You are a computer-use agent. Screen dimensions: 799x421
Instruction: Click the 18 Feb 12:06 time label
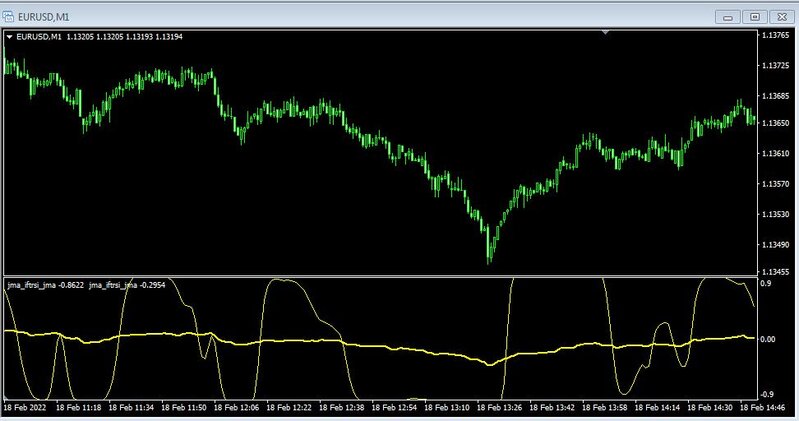pos(236,407)
